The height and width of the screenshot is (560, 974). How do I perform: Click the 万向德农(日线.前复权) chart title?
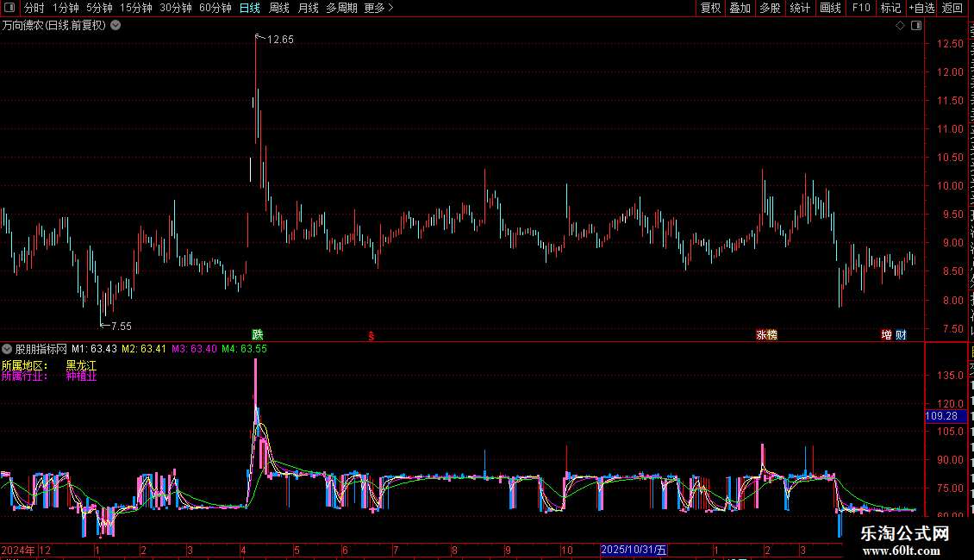(54, 26)
